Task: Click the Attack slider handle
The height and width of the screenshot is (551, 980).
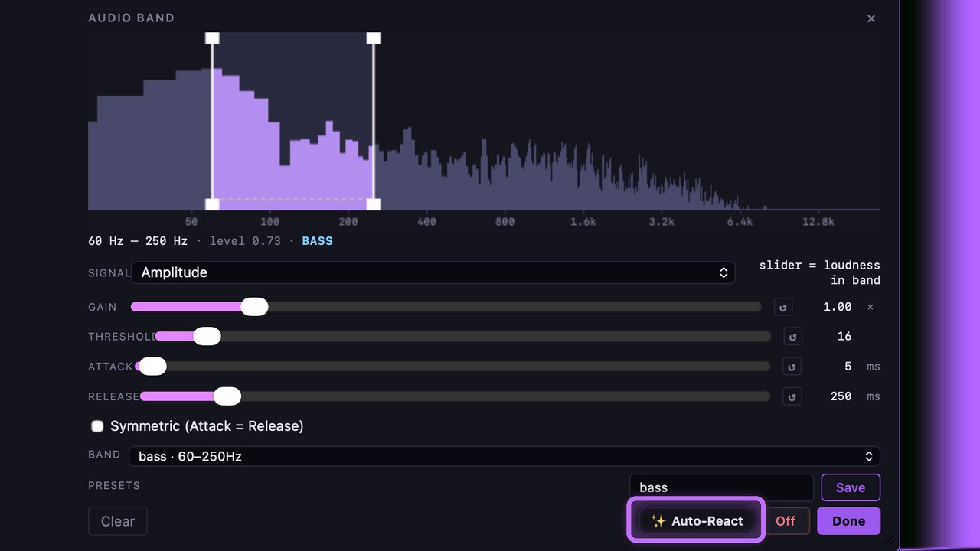Action: (x=152, y=367)
